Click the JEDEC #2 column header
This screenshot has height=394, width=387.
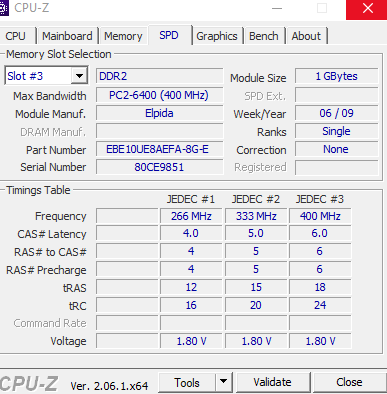(x=256, y=199)
